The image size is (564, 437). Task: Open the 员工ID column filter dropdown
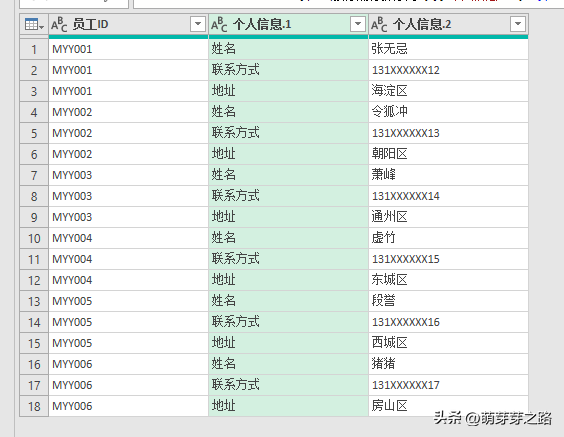click(x=198, y=24)
